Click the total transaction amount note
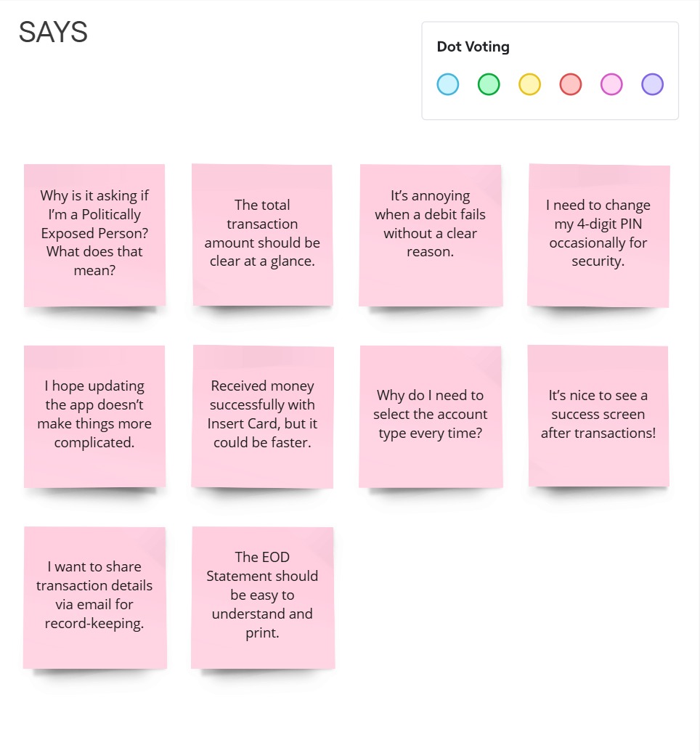 [263, 235]
